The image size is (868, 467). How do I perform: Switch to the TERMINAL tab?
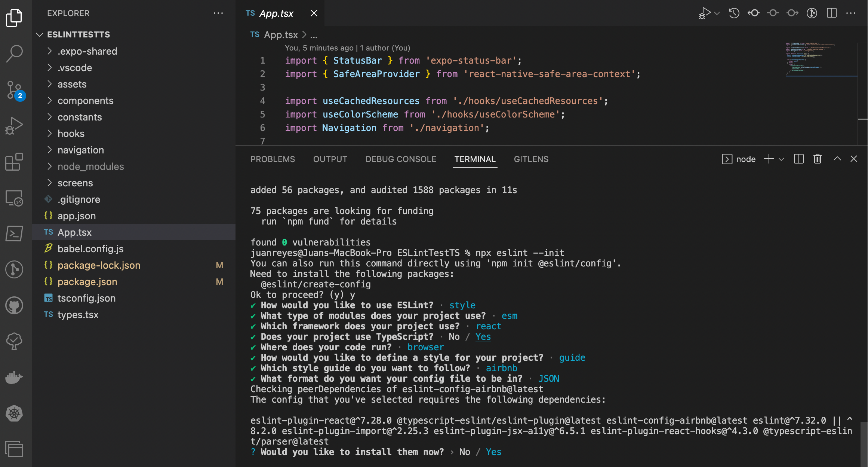[x=475, y=159]
